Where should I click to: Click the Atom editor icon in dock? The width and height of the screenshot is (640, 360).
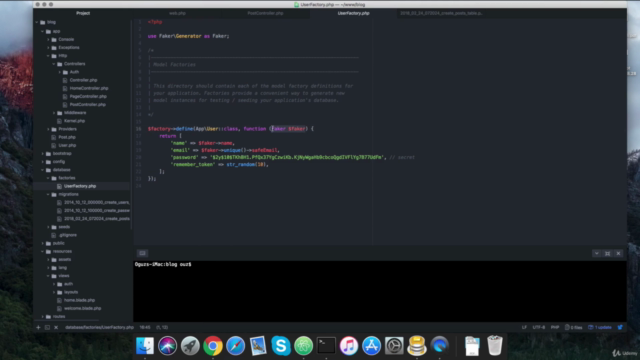[x=303, y=346]
